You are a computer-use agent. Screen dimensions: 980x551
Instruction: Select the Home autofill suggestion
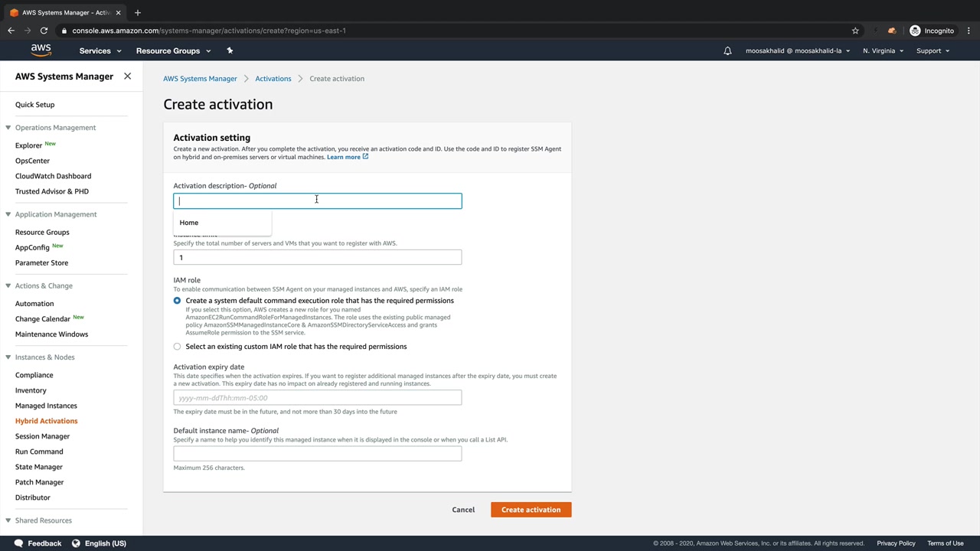click(x=222, y=223)
